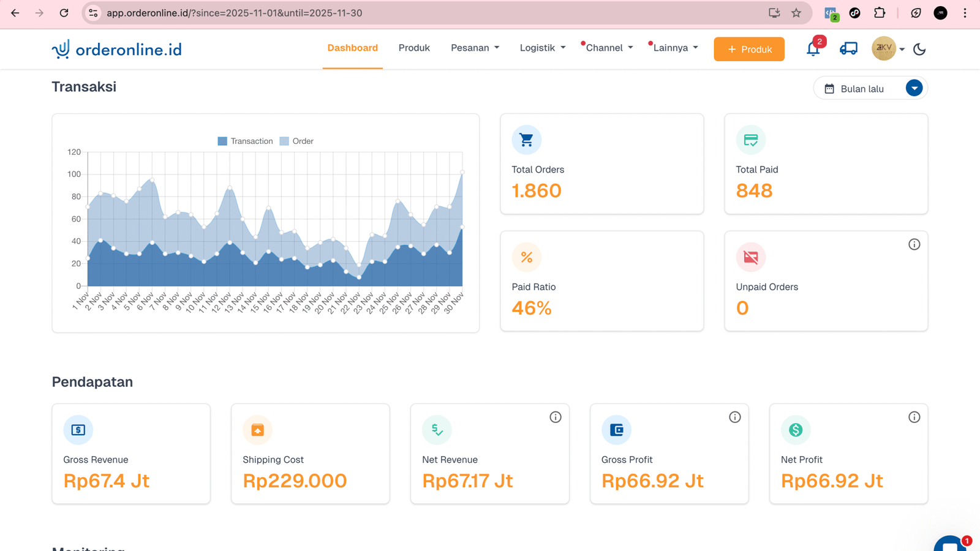This screenshot has height=551, width=980.
Task: Toggle dark mode with moon icon
Action: pos(919,49)
